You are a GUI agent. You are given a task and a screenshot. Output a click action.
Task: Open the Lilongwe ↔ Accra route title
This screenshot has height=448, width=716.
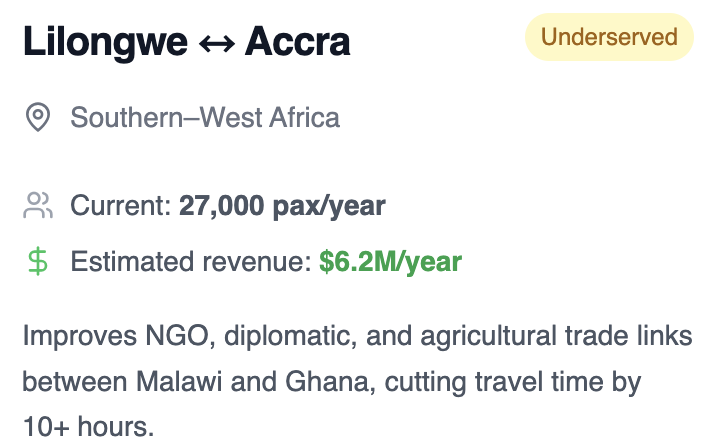coord(187,42)
